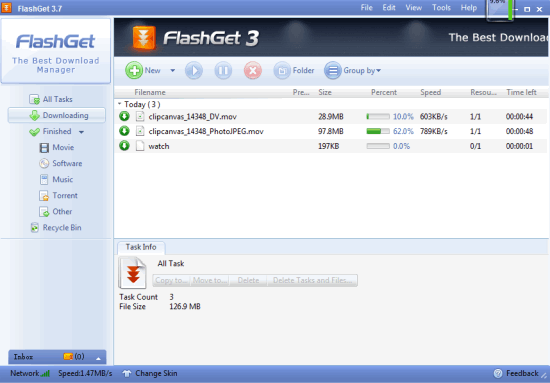Select clipcanvas_14348_DV.mov row
The width and height of the screenshot is (550, 383).
(330, 116)
